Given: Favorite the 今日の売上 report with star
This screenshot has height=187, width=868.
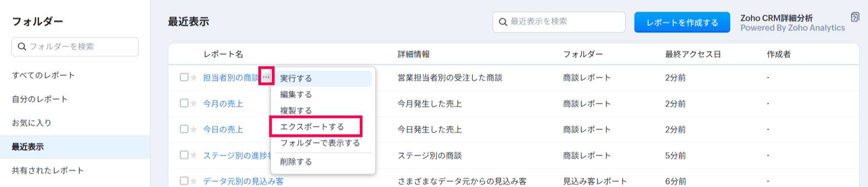Looking at the screenshot, I should (194, 129).
